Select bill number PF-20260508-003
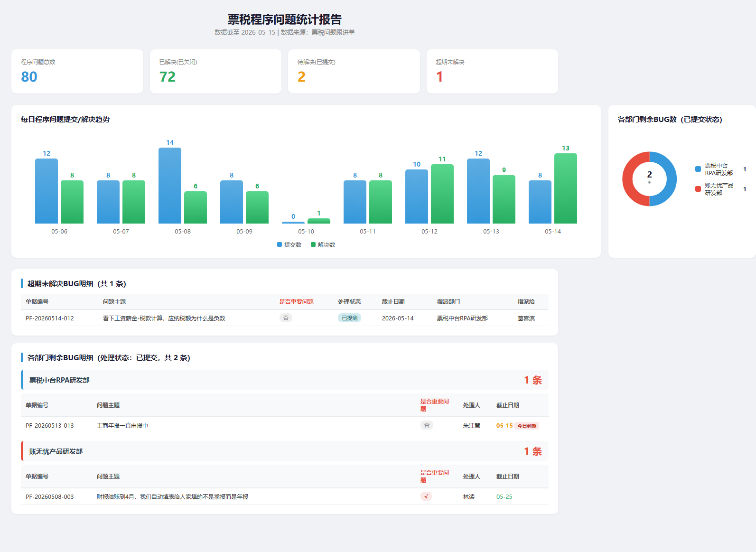 click(x=50, y=497)
